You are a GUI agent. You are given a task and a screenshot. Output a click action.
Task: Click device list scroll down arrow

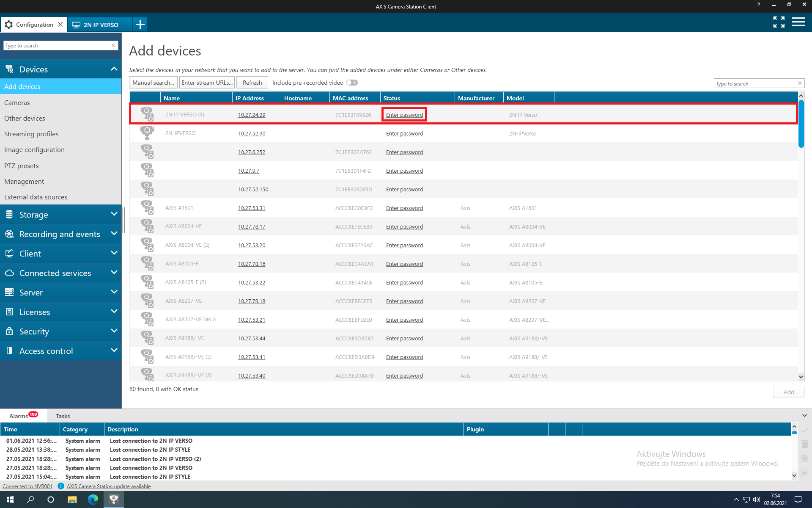tap(801, 377)
